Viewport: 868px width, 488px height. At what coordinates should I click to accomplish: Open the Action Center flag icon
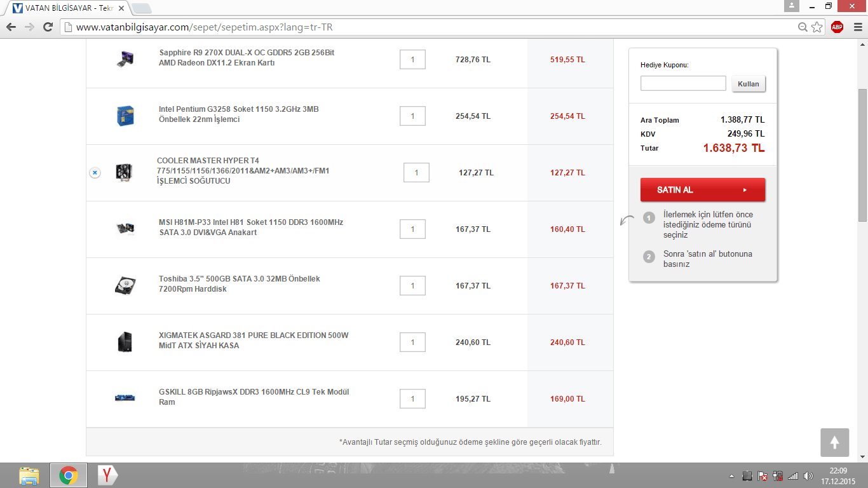coord(762,476)
